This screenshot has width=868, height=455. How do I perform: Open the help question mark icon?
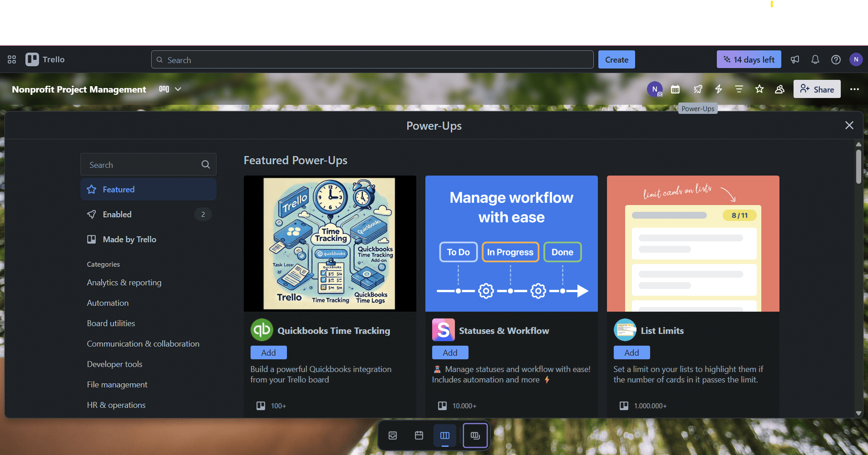click(x=836, y=59)
